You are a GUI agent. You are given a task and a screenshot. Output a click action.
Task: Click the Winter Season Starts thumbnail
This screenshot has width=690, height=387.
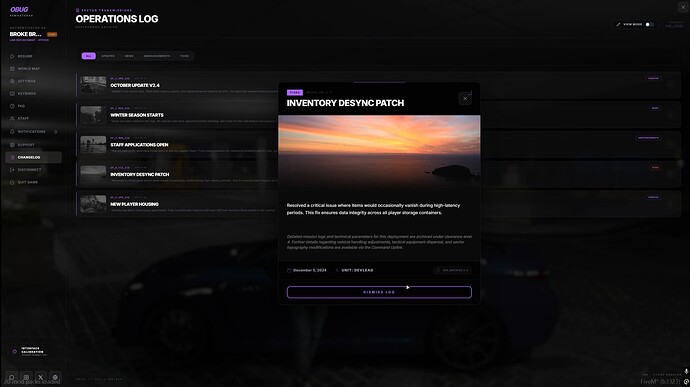(93, 115)
